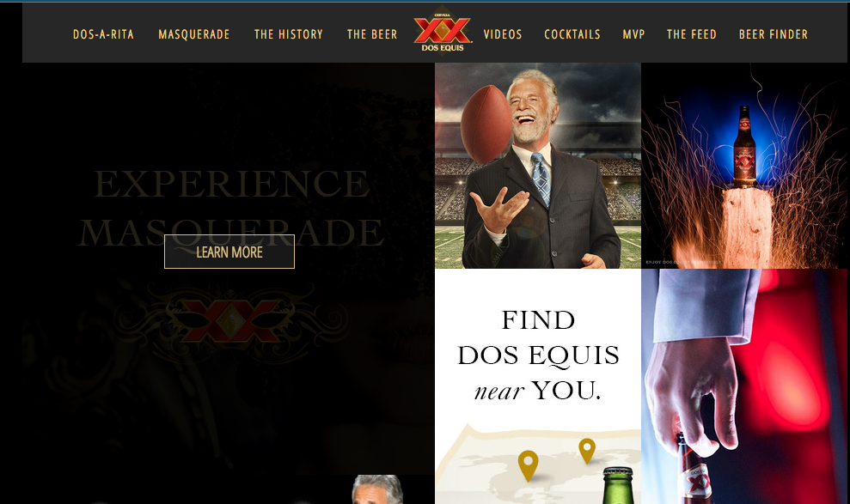Go to the MASQUERADE page

[194, 34]
